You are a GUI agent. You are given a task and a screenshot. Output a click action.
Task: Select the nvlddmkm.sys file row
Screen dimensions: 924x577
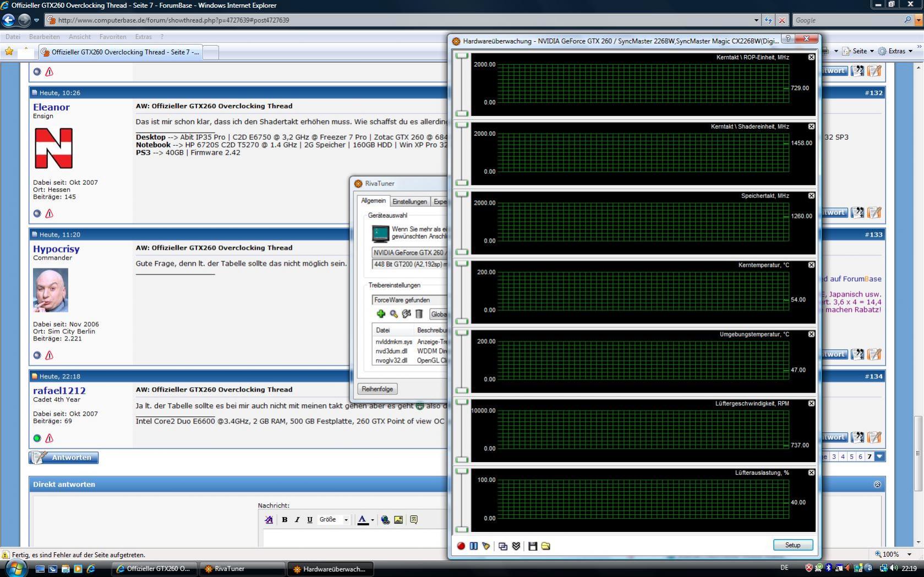point(411,342)
